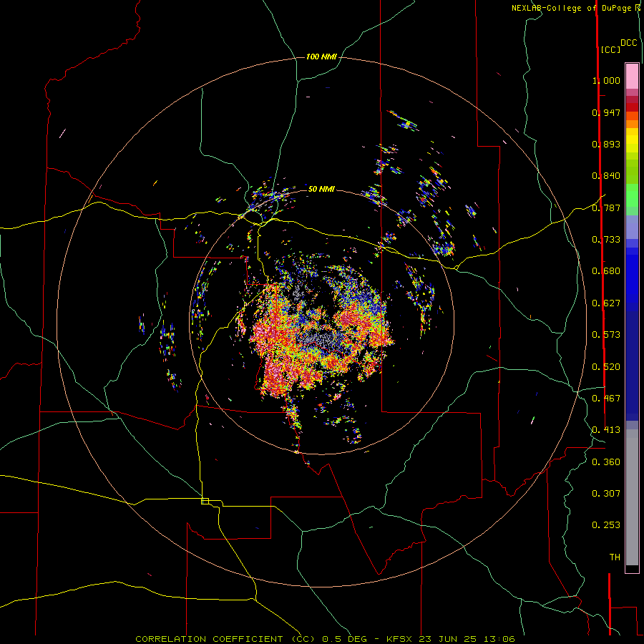Pick the dark navy color bar segment
Screen dimensions: 644x644
[x=632, y=361]
